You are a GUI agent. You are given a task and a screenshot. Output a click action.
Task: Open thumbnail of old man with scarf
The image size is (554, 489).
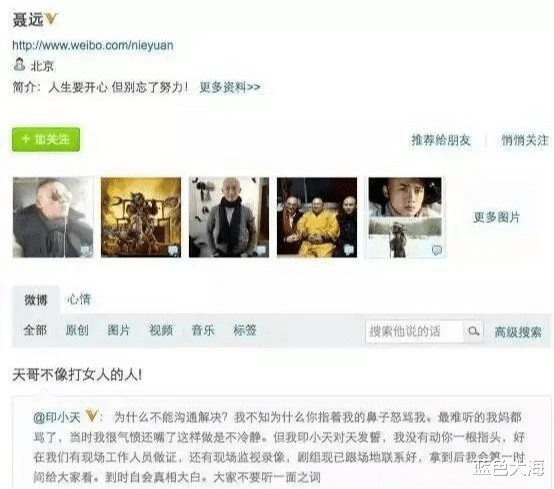point(229,217)
